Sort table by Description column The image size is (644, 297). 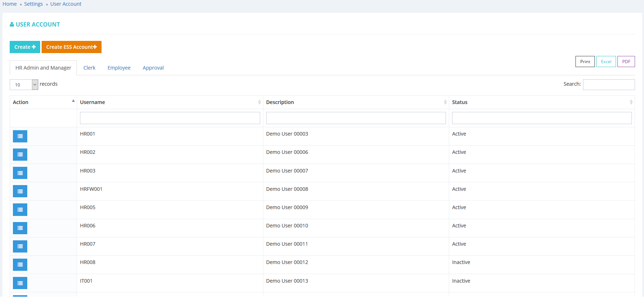[356, 102]
